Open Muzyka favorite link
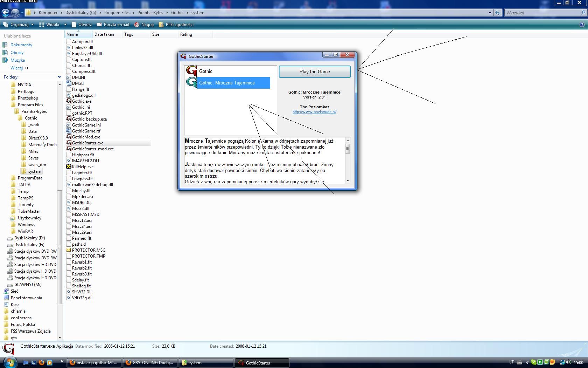 17,60
